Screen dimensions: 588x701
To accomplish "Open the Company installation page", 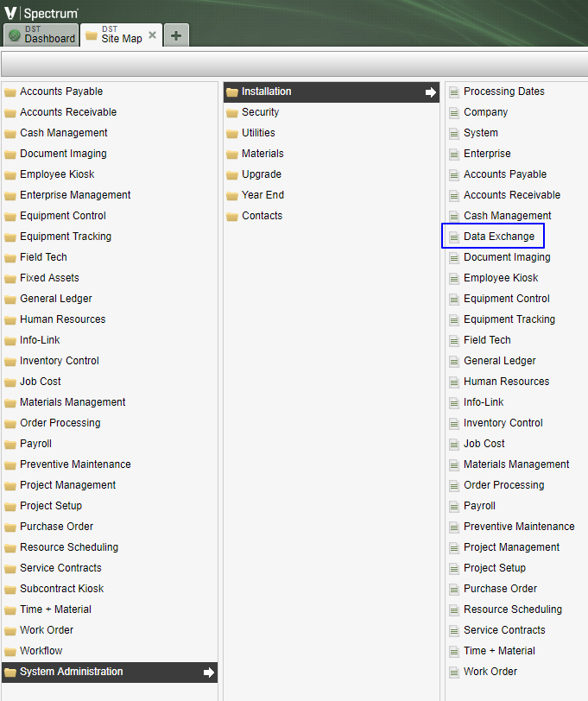I will (485, 112).
